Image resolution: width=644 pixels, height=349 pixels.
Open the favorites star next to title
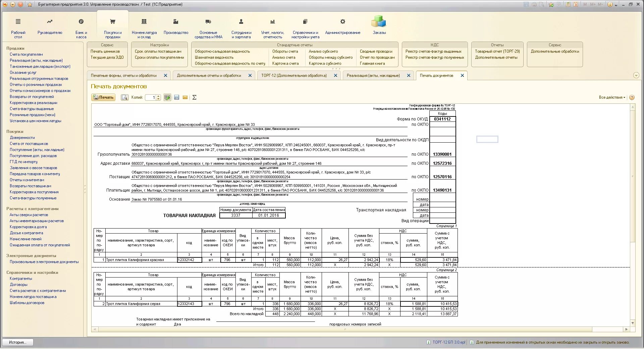30,4
